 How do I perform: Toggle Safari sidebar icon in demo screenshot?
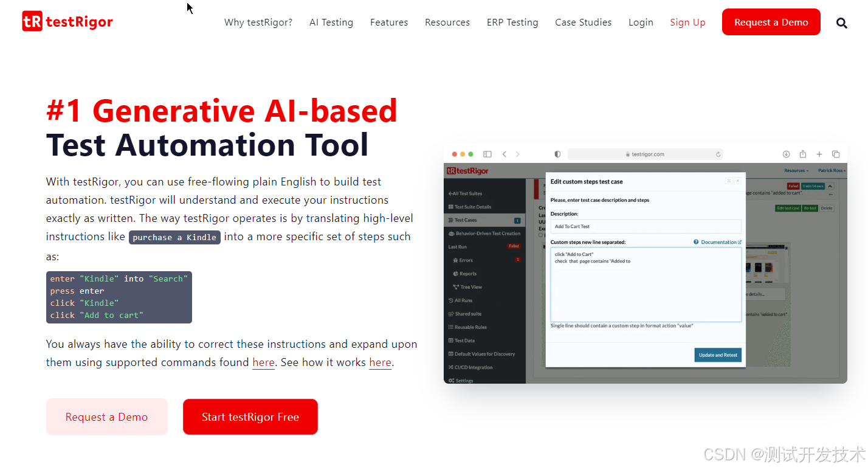(x=487, y=154)
